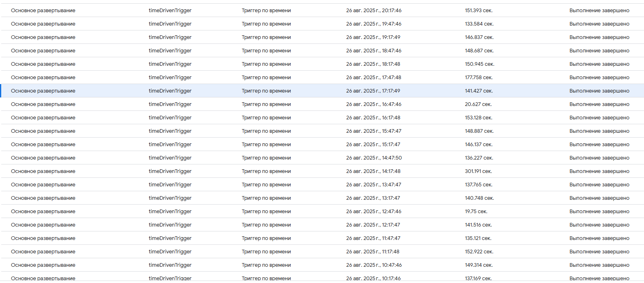Open the short 20.627 сек. execution

pyautogui.click(x=478, y=104)
